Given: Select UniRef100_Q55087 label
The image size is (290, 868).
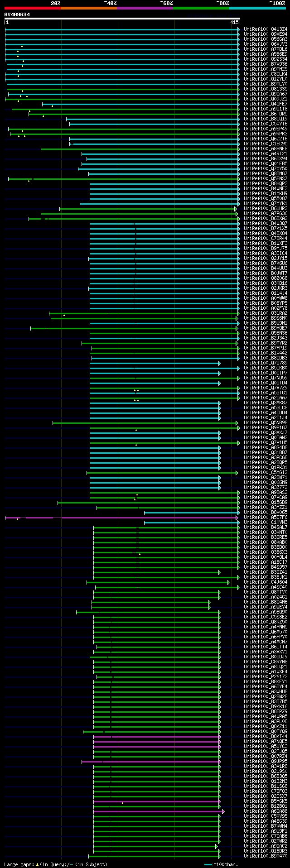Looking at the screenshot, I should [x=266, y=199].
